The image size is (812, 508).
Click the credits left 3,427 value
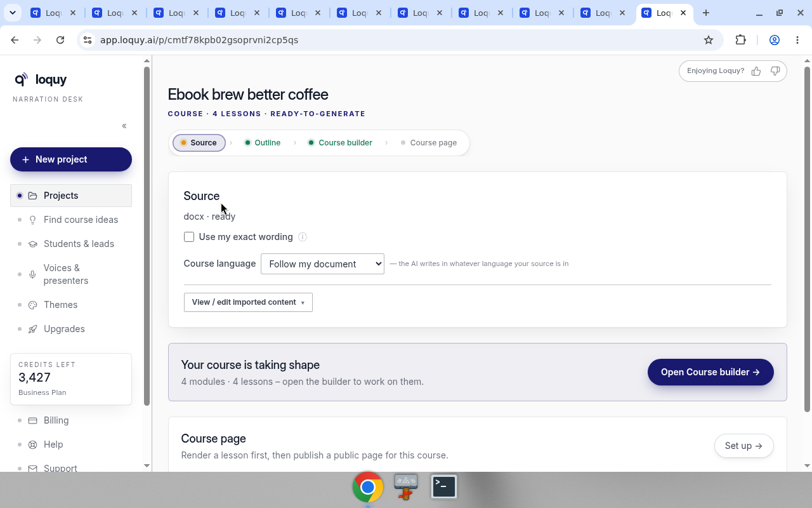pos(34,377)
